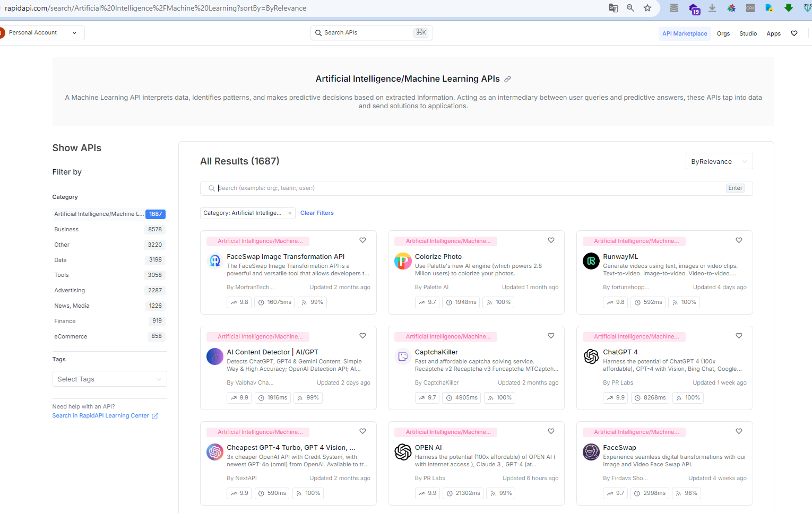
Task: Open the Orgs menu item
Action: click(723, 33)
